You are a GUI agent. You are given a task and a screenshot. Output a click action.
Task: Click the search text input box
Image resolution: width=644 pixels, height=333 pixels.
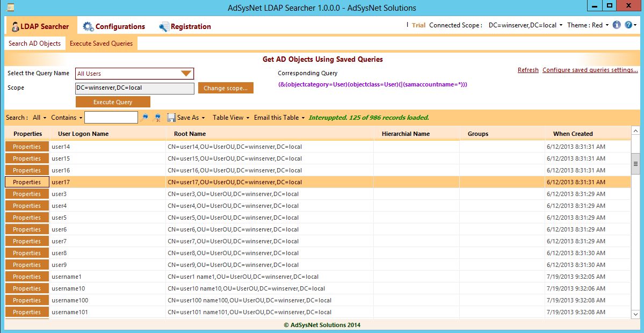[111, 118]
